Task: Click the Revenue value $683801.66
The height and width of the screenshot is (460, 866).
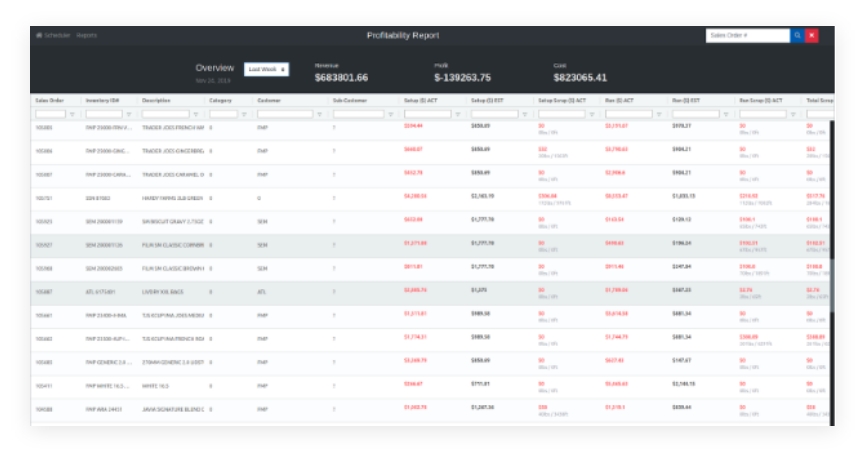Action: click(x=341, y=78)
